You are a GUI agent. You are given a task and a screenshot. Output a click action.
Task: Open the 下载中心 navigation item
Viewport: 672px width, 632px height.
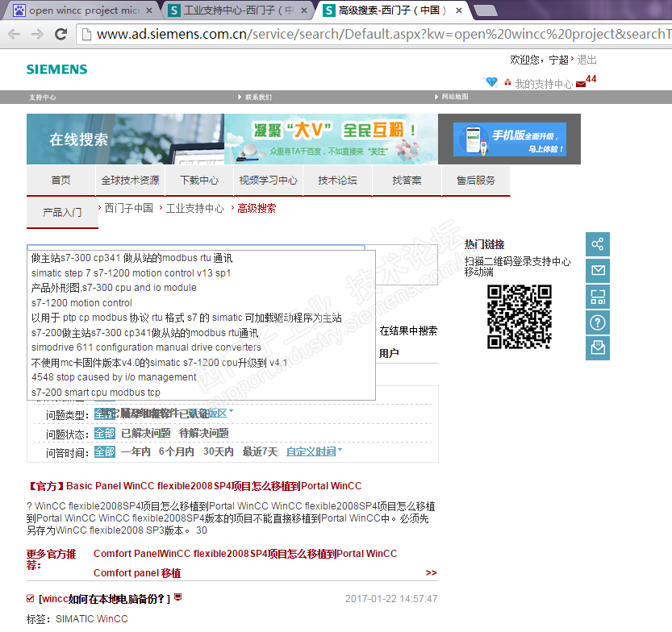199,181
